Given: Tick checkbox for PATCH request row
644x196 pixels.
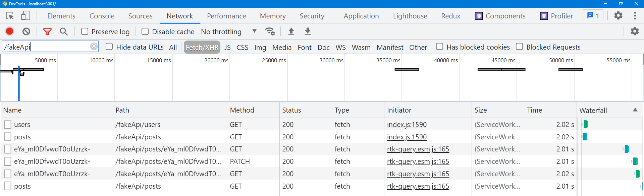Looking at the screenshot, I should (x=8, y=161).
